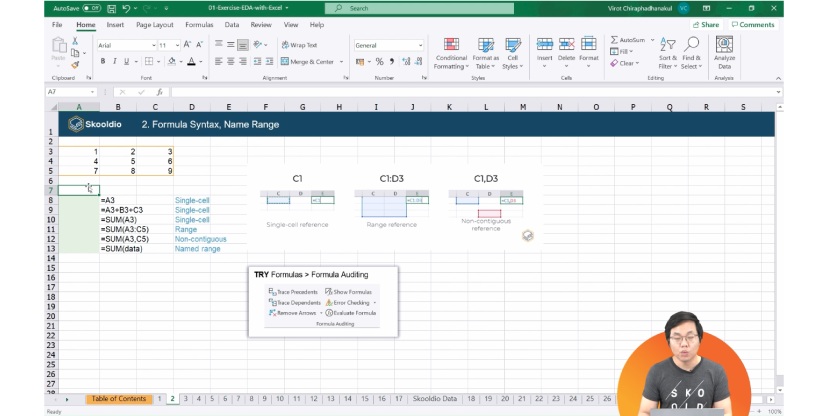Click the Undo arrow
The height and width of the screenshot is (416, 827).
point(126,8)
